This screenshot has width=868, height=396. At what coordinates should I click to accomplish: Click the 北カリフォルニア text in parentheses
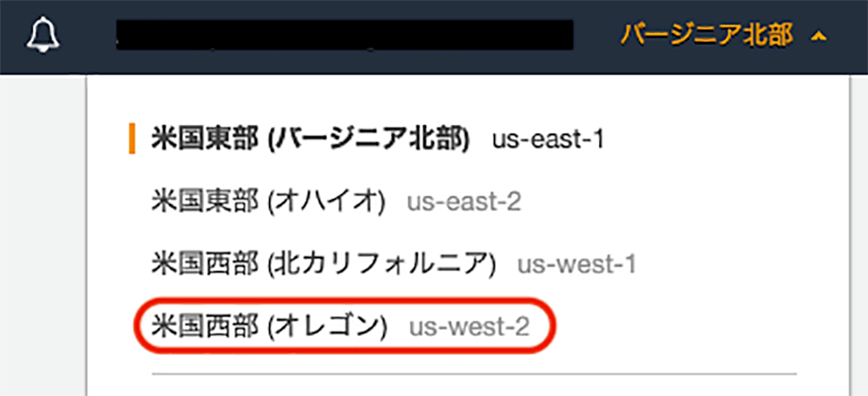coord(382,265)
